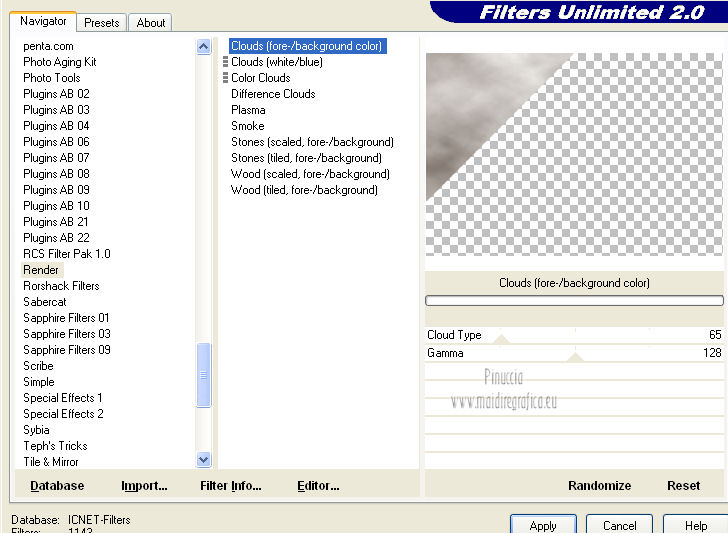The height and width of the screenshot is (533, 728).
Task: Select RCS Filter Pak 1.0 category
Action: tap(67, 254)
